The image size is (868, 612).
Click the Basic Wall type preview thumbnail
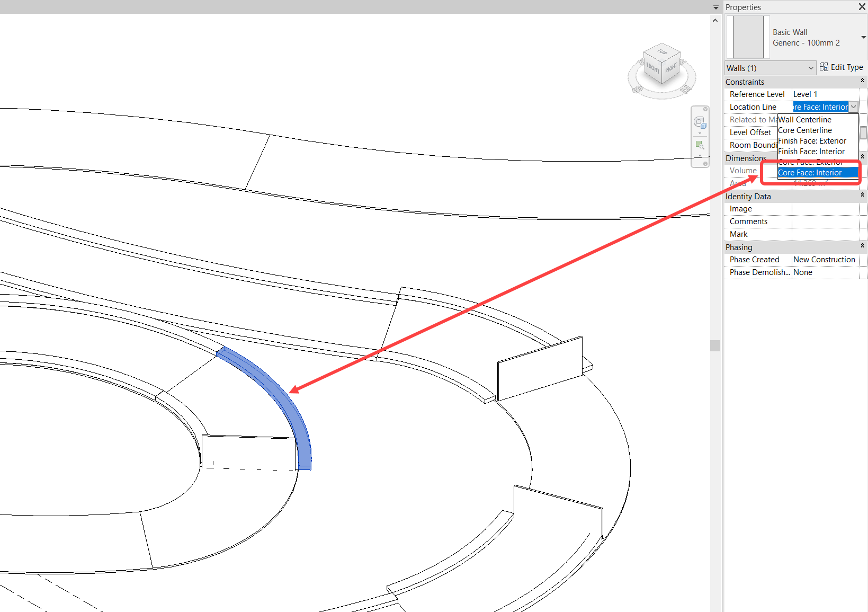coord(748,37)
